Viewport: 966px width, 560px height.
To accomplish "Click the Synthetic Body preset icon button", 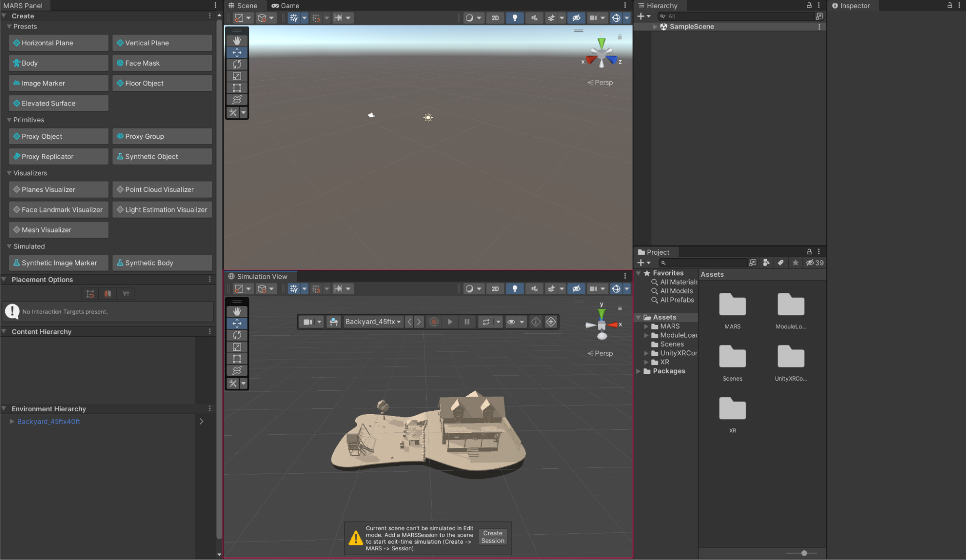I will click(162, 263).
